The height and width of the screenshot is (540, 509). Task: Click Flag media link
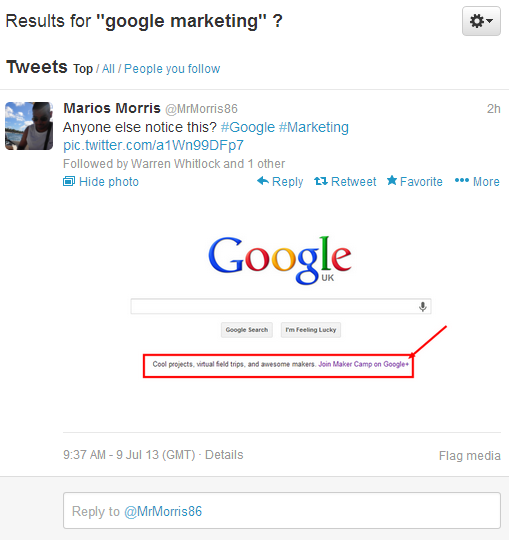coord(470,456)
